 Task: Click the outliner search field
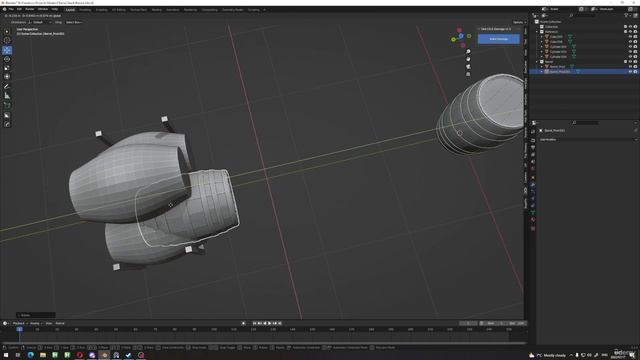coord(584,16)
